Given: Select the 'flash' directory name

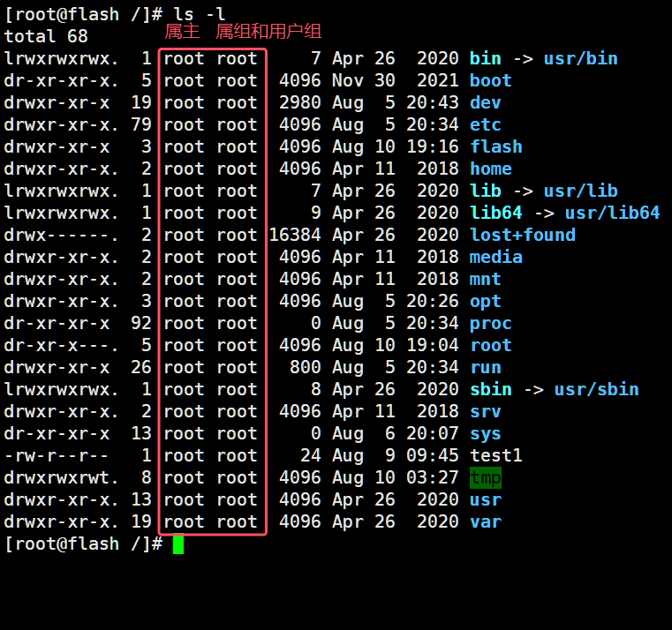Looking at the screenshot, I should coord(496,146).
